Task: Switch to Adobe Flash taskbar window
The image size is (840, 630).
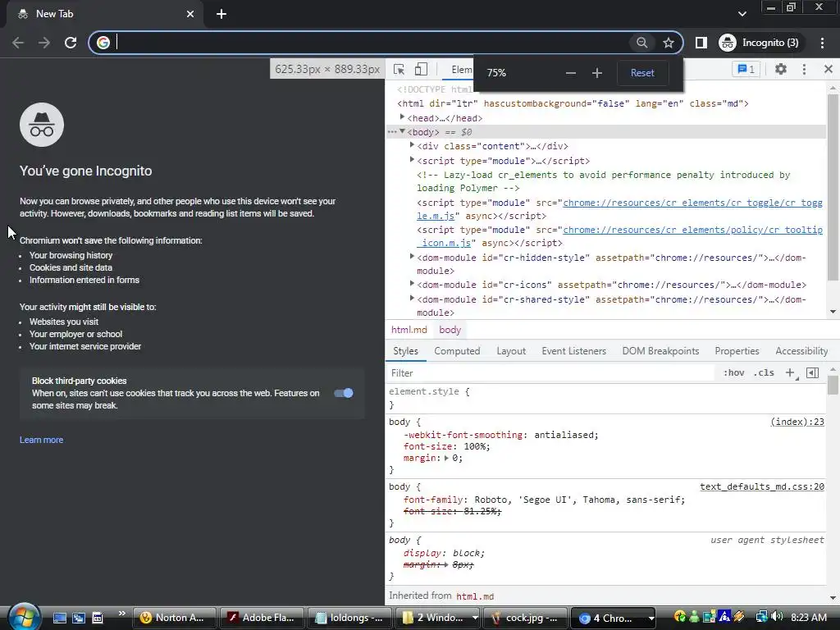Action: [262, 618]
